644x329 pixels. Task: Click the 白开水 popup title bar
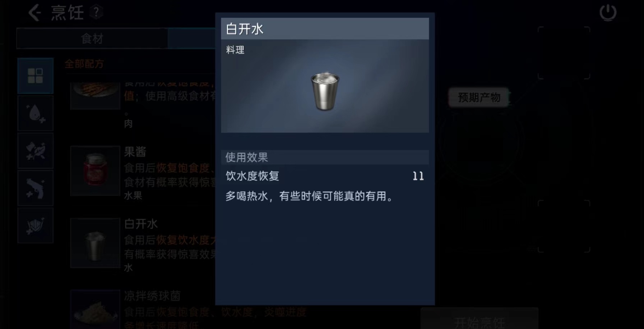click(325, 29)
